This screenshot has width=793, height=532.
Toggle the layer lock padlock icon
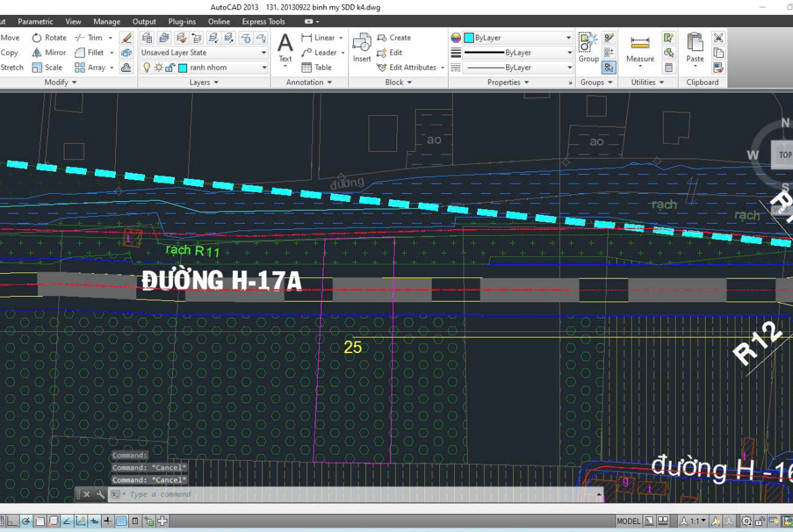[x=170, y=68]
